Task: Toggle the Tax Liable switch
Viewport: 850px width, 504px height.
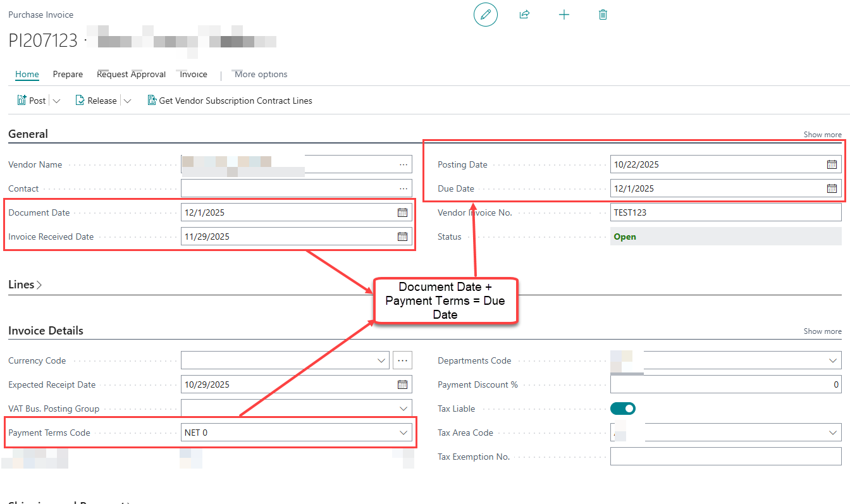Action: point(623,409)
